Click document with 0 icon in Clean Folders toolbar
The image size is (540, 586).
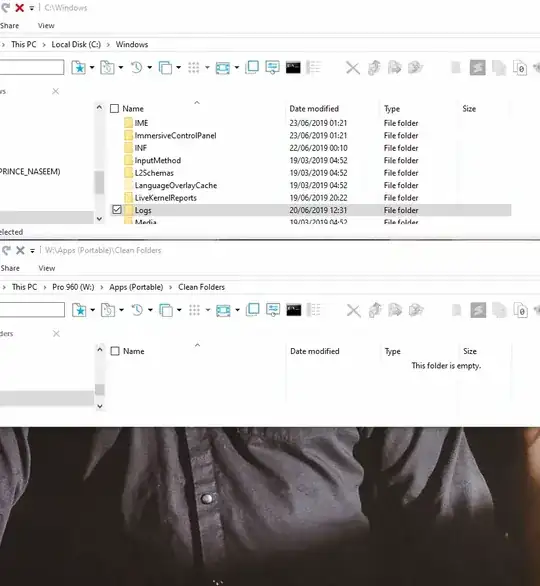point(521,311)
